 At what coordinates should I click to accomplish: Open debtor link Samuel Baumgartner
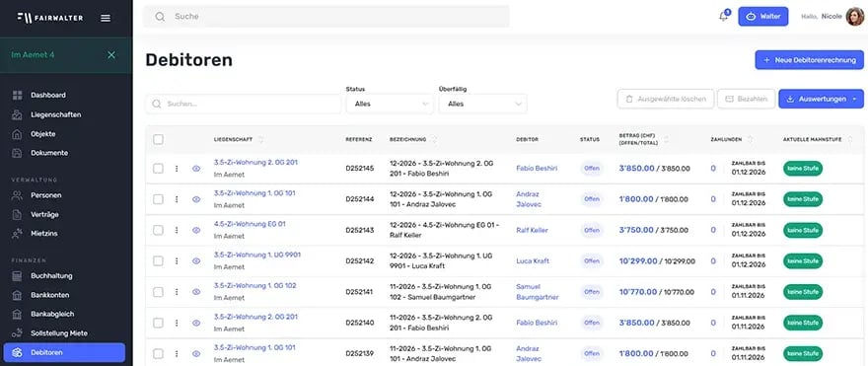(x=538, y=292)
